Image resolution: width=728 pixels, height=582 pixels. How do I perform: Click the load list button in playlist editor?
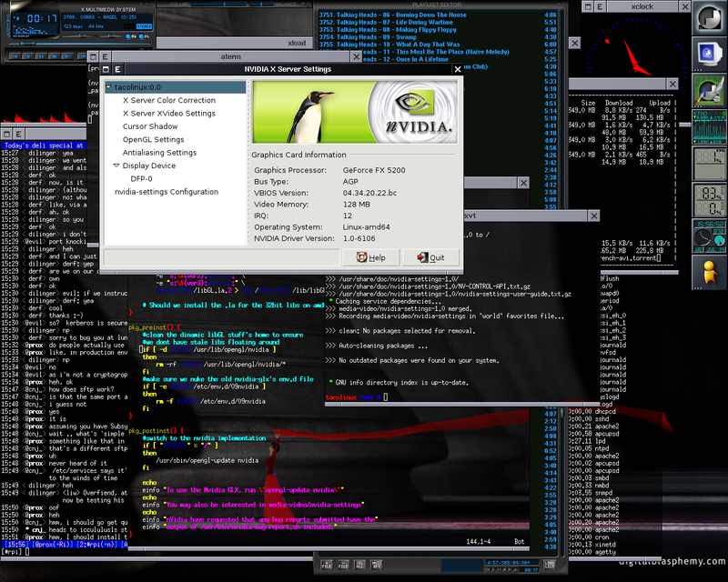(x=550, y=565)
